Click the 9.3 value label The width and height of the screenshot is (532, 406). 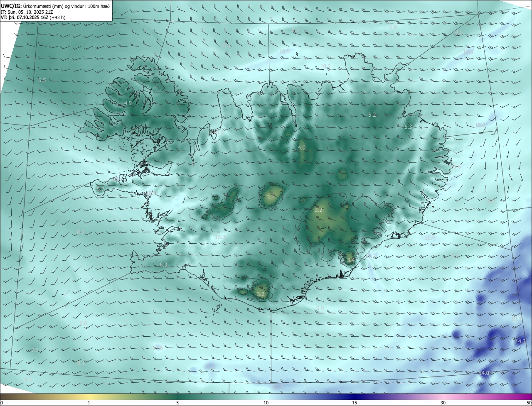coord(28,379)
